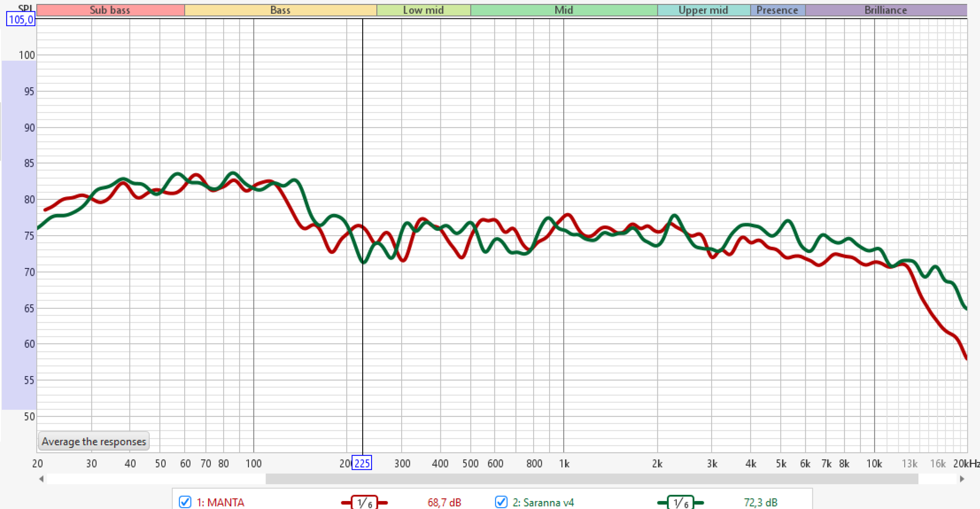Select the Upper mid band label
Viewport: 980px width, 509px height.
click(x=704, y=10)
